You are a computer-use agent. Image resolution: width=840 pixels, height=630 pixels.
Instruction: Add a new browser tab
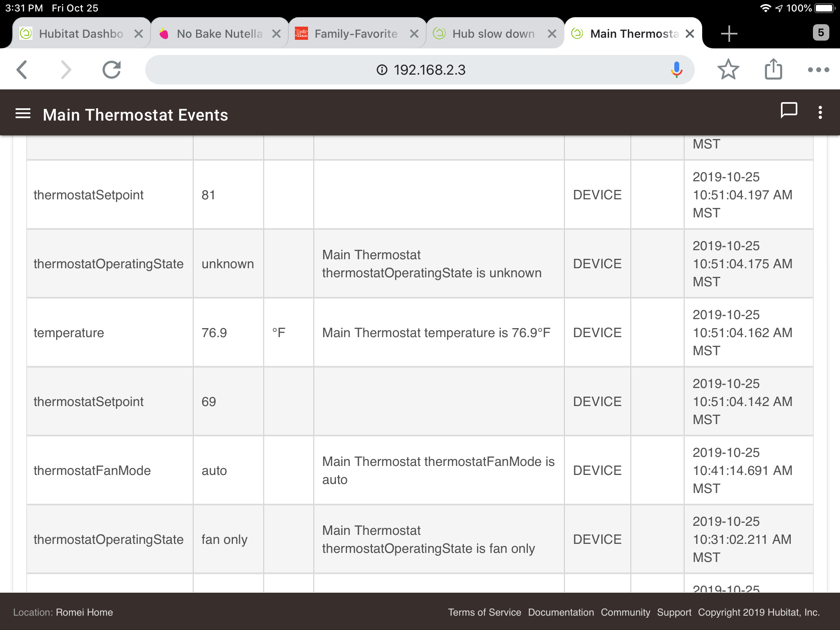click(729, 34)
